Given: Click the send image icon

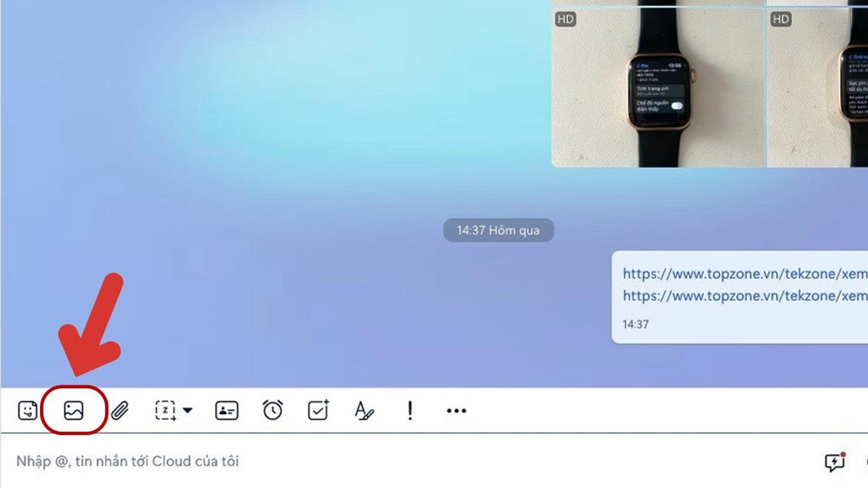Looking at the screenshot, I should click(x=74, y=411).
